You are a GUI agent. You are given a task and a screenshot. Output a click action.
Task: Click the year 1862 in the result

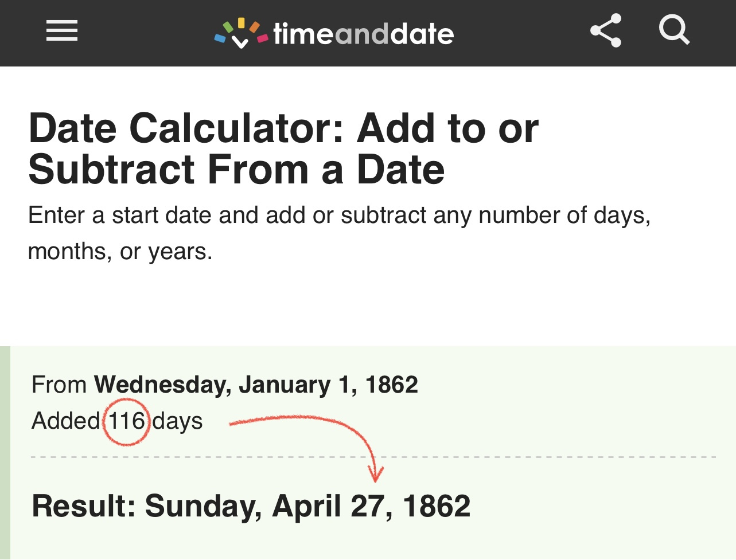click(x=437, y=507)
